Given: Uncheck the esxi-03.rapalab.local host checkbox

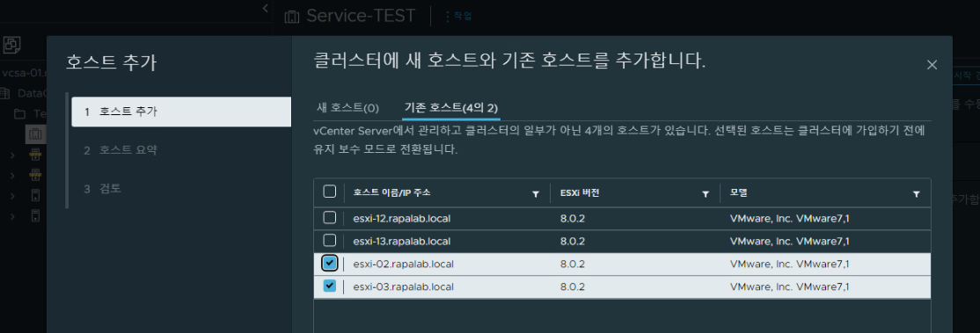Looking at the screenshot, I should [x=329, y=286].
